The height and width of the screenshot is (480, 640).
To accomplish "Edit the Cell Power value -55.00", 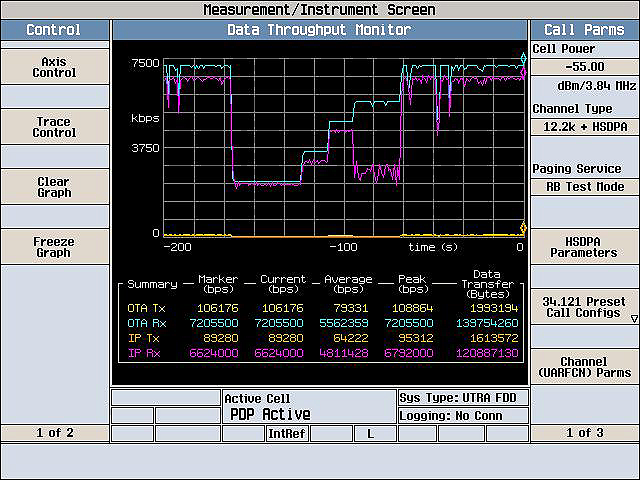I will pos(585,67).
